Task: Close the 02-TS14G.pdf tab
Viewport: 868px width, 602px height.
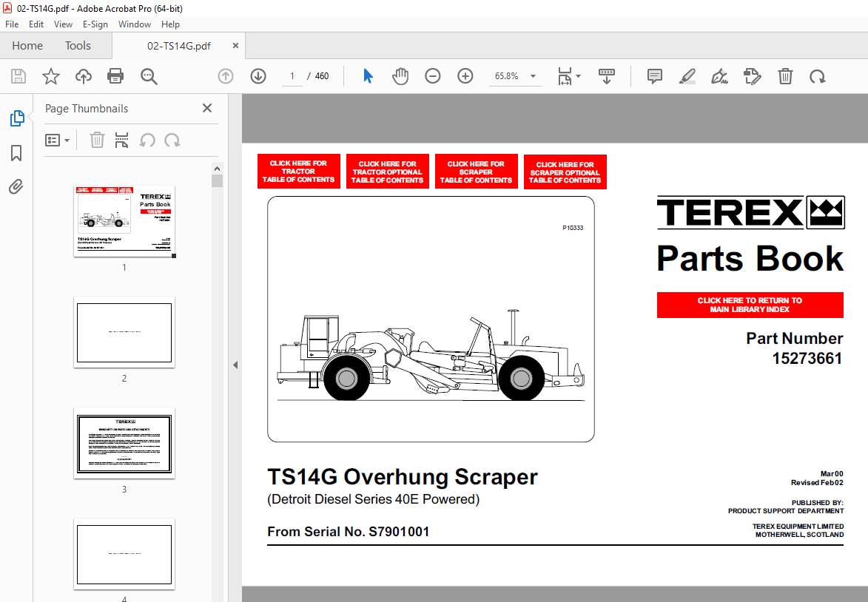Action: [235, 46]
